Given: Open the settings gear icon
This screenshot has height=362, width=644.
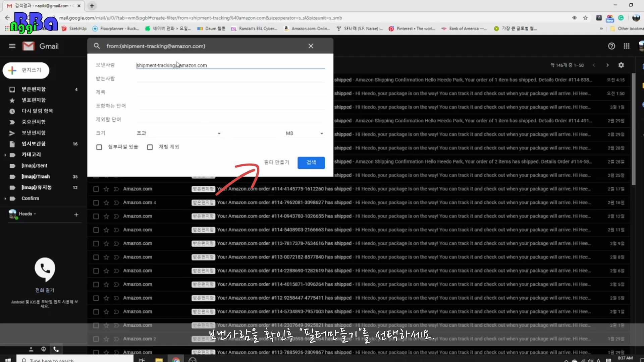Looking at the screenshot, I should pos(621,65).
